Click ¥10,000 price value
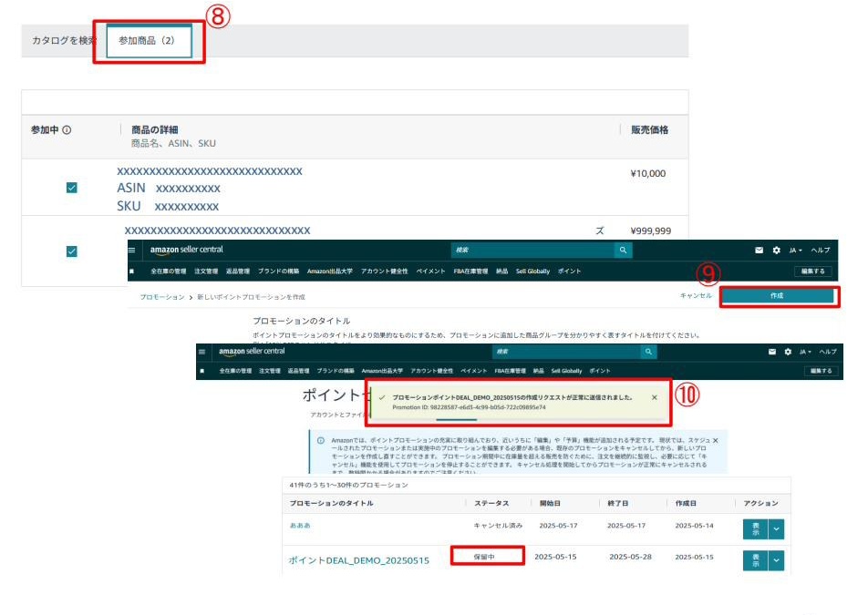 tap(647, 174)
